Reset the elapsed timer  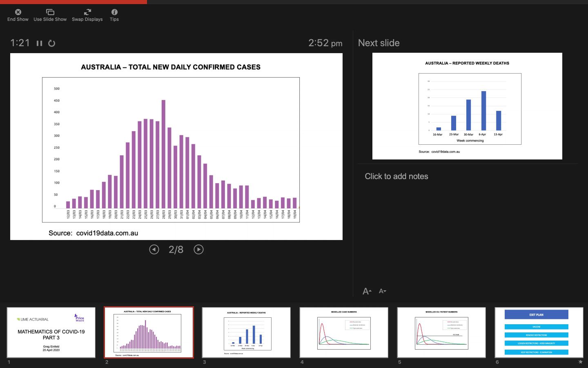coord(51,43)
